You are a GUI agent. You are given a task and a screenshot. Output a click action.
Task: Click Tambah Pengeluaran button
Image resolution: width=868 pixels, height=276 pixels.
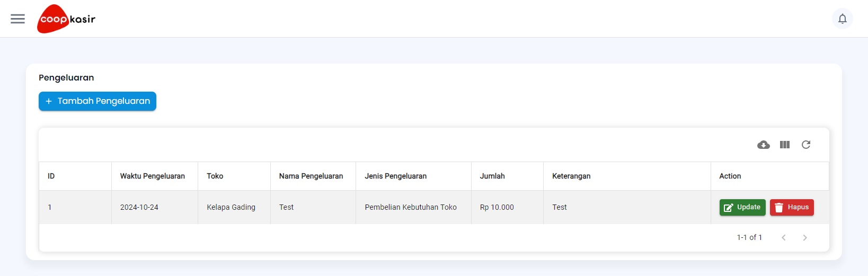pyautogui.click(x=98, y=101)
